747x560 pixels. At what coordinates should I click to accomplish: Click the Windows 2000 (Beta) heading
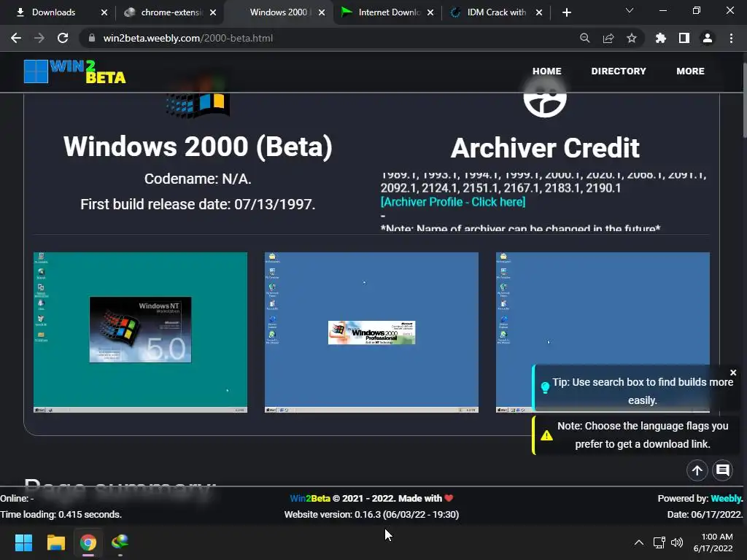198,146
